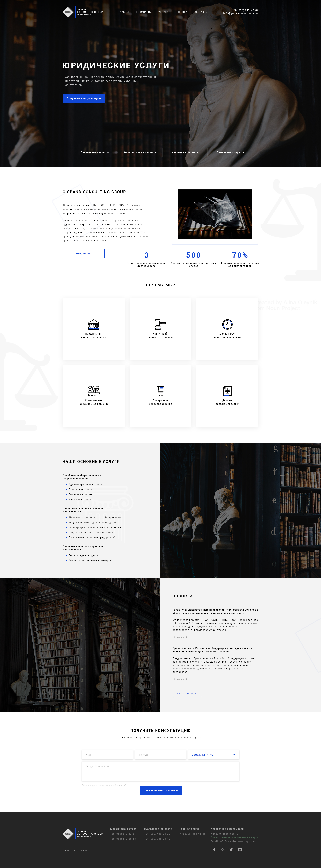321x868 pixels.
Task: Select Административные споры in services list
Action: point(85,485)
